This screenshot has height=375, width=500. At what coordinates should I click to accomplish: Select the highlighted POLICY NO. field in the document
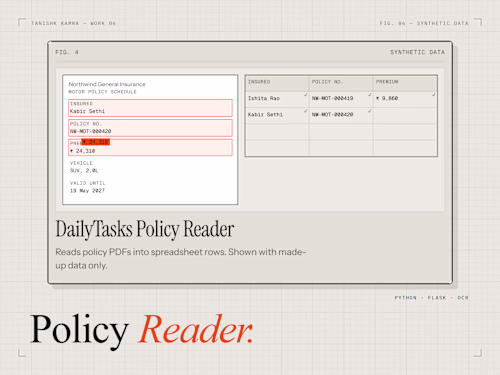tap(150, 128)
